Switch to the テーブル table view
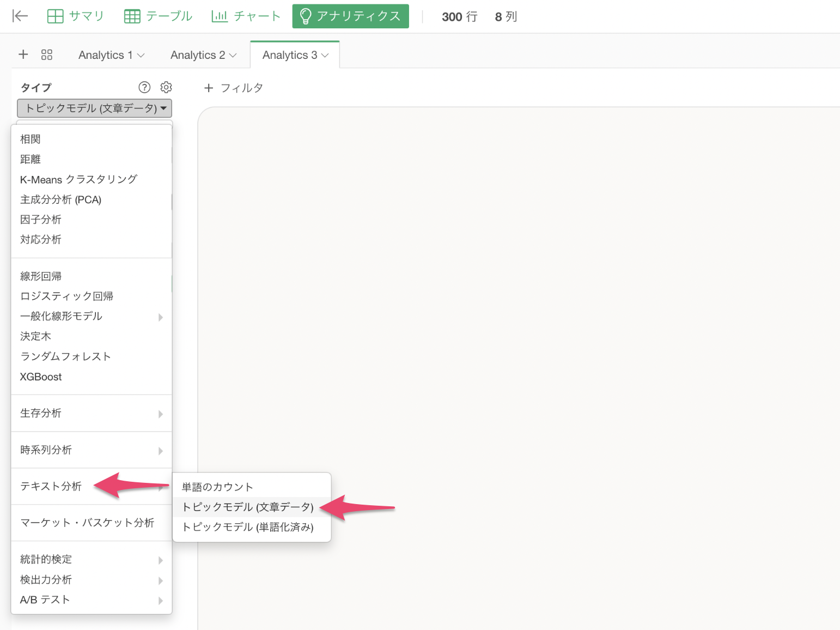Screen dimensions: 840x630 [x=158, y=16]
